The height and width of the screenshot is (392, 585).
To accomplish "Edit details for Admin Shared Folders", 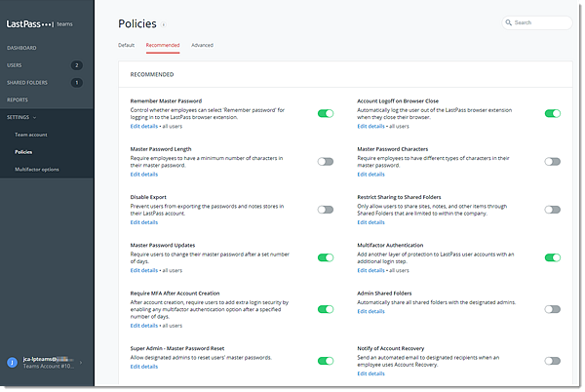I will tap(370, 311).
